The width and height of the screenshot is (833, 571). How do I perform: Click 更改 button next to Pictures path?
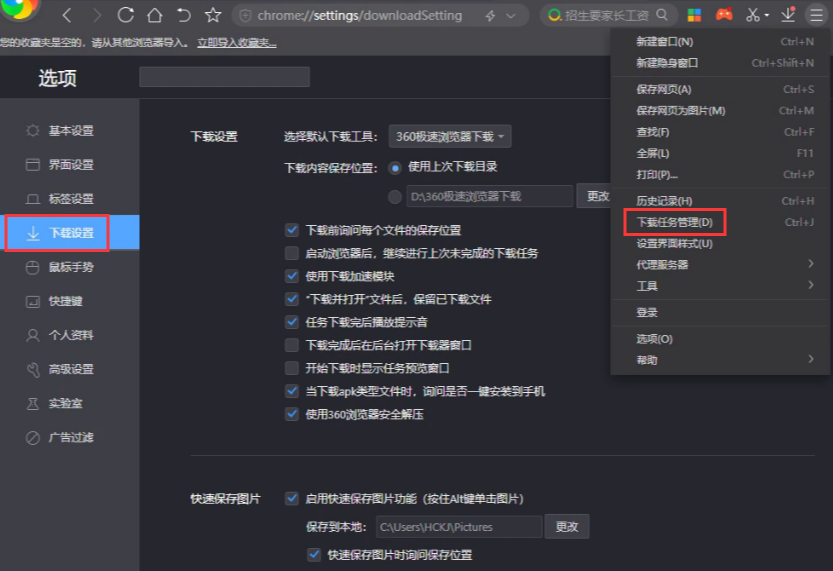pos(567,526)
